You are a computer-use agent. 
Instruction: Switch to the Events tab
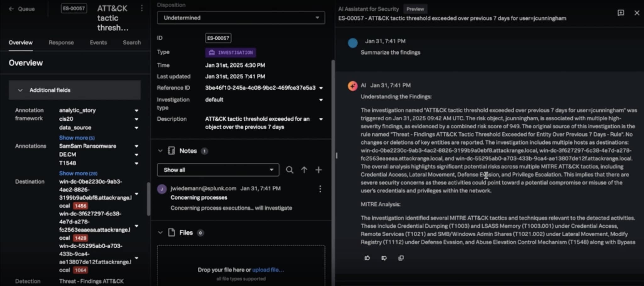tap(98, 42)
